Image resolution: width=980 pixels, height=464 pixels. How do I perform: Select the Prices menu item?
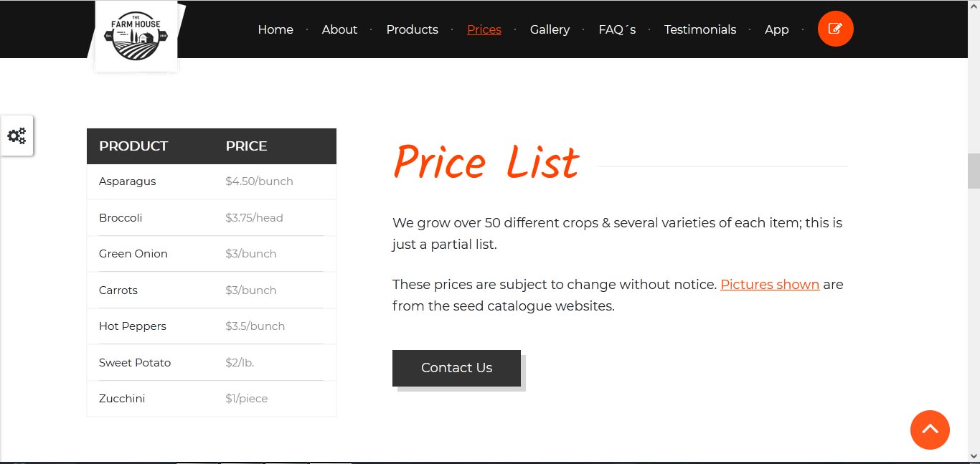click(x=484, y=29)
